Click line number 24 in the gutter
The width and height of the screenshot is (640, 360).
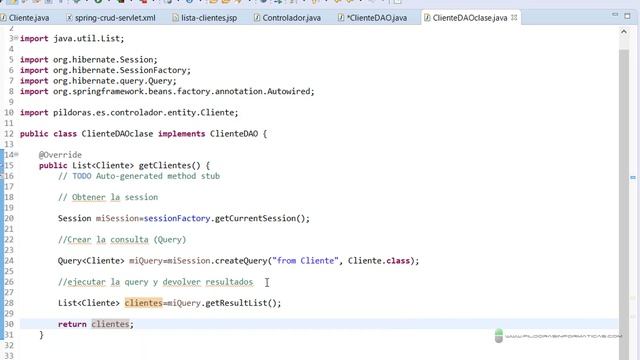coord(9,261)
